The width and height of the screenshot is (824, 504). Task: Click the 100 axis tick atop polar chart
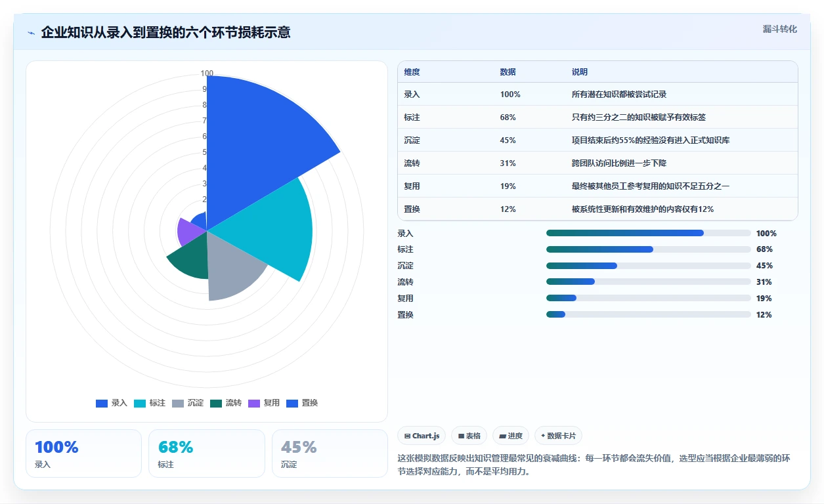tap(207, 73)
